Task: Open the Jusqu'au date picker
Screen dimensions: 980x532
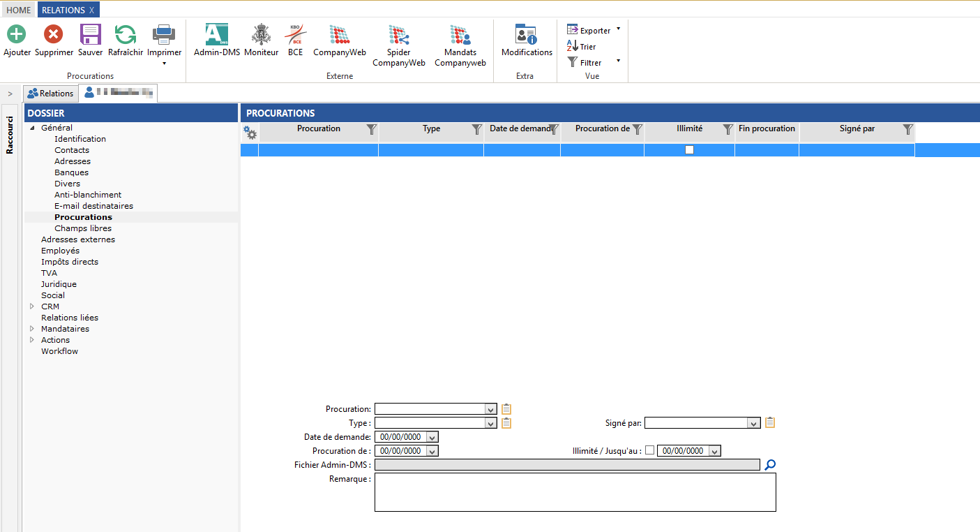Action: [x=714, y=451]
